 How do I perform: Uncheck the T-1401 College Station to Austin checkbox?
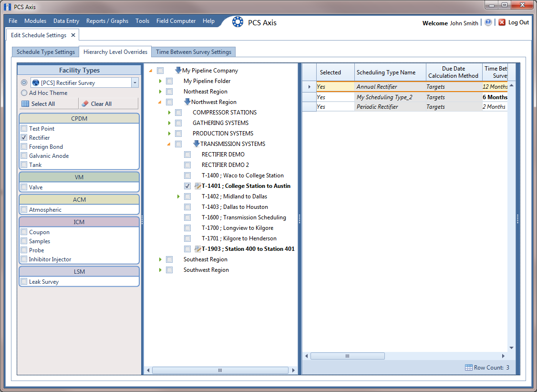tap(187, 186)
